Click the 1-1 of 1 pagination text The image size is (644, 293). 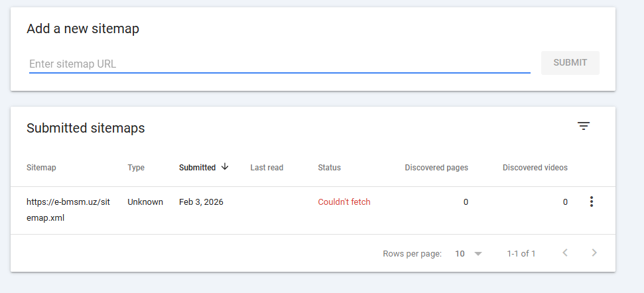[x=521, y=253]
